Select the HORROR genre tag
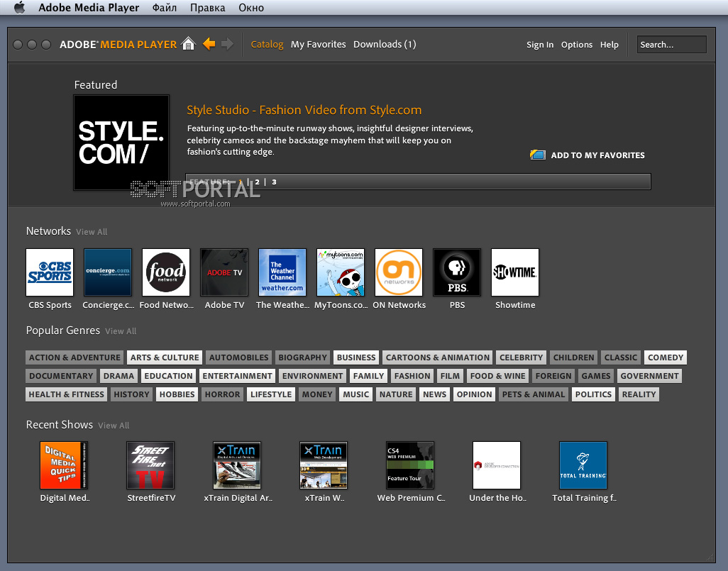728x571 pixels. point(222,394)
